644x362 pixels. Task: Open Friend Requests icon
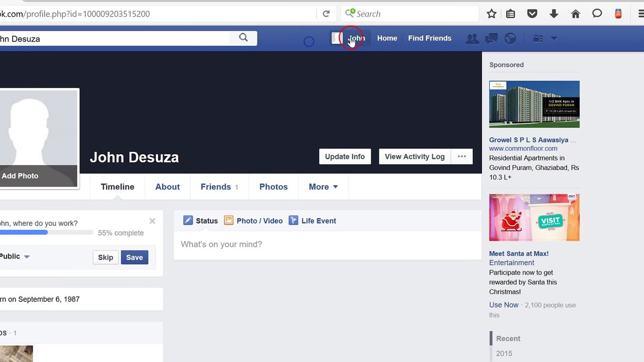click(x=472, y=38)
